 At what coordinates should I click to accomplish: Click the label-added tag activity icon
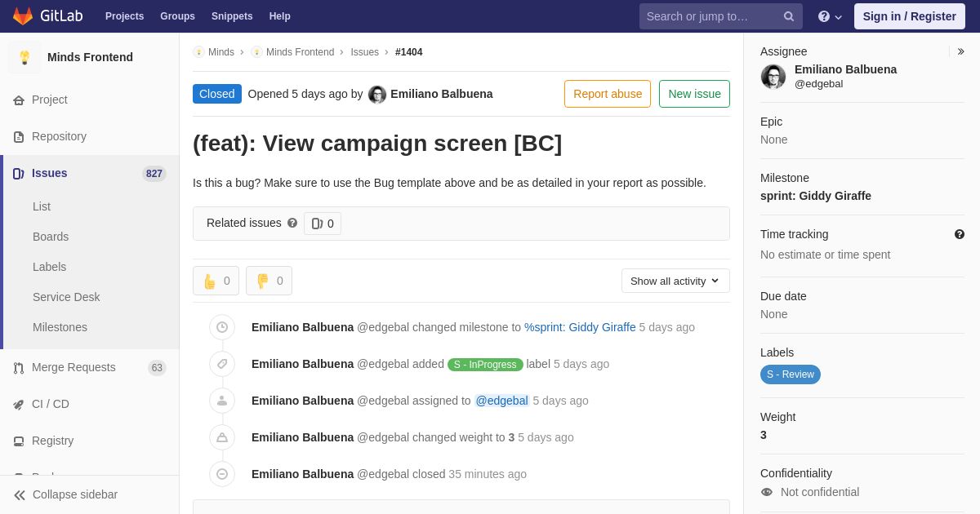click(222, 364)
